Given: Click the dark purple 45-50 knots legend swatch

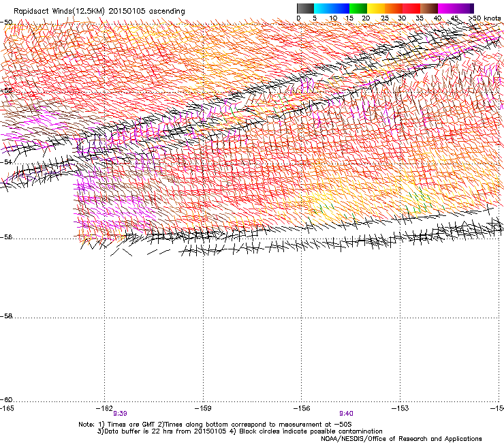Looking at the screenshot, I should tap(464, 8).
